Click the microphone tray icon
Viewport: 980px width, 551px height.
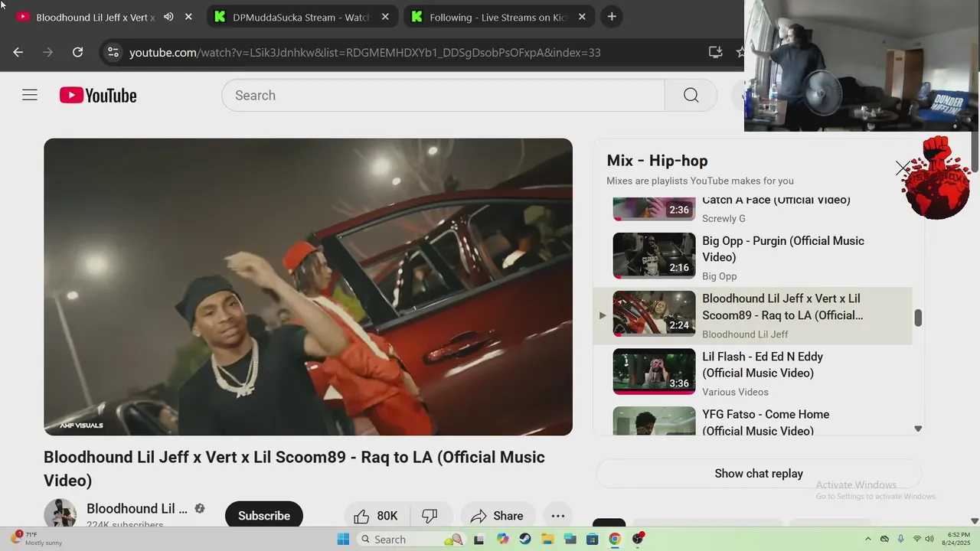tap(900, 539)
